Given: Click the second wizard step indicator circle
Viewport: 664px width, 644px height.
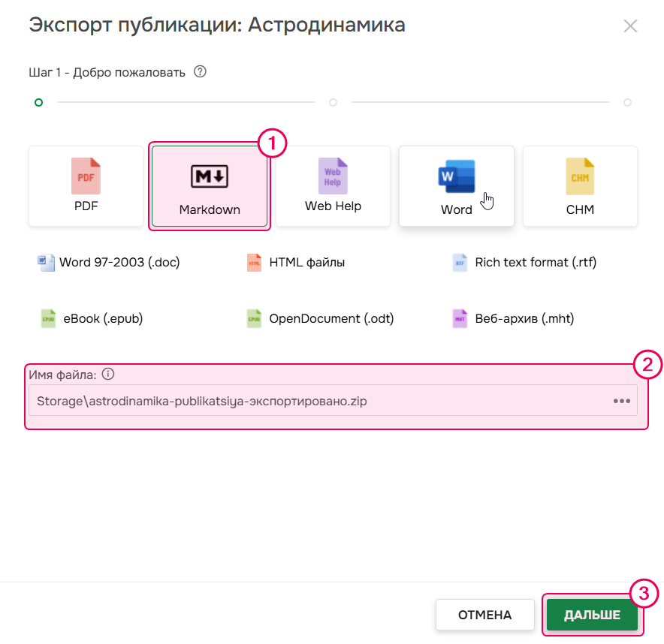Looking at the screenshot, I should (x=334, y=102).
